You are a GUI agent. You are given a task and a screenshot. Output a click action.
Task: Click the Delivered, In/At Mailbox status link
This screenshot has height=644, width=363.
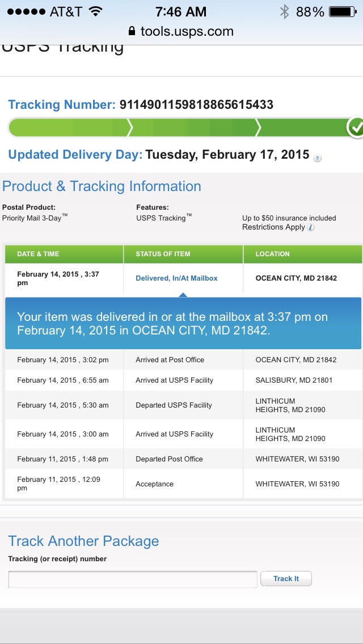(176, 278)
